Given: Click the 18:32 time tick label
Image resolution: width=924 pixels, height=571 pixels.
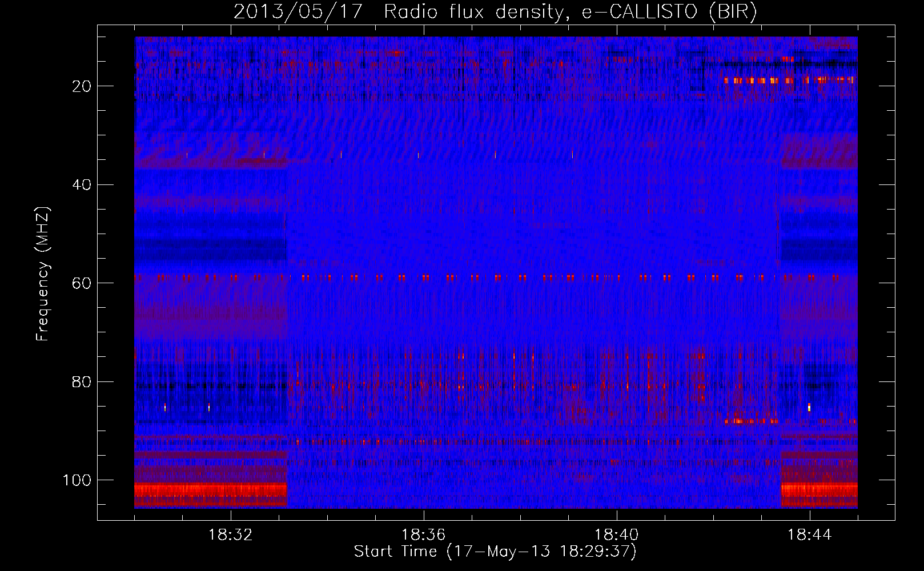Looking at the screenshot, I should (231, 535).
